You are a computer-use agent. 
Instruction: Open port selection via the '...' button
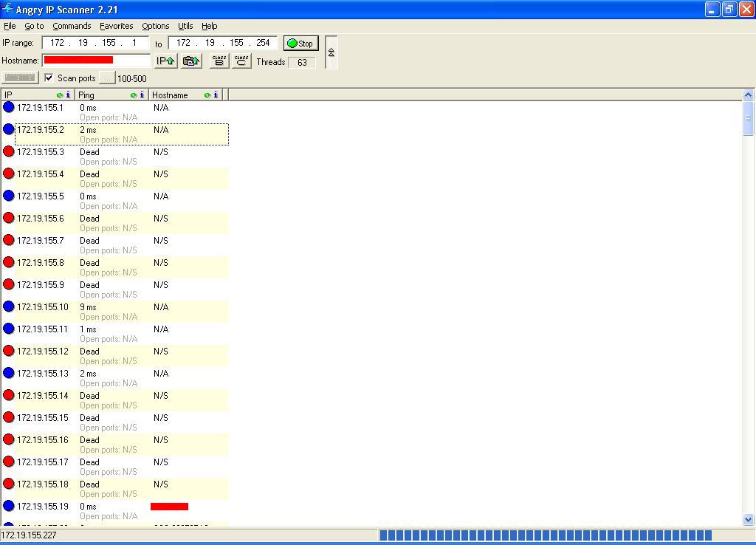(107, 78)
